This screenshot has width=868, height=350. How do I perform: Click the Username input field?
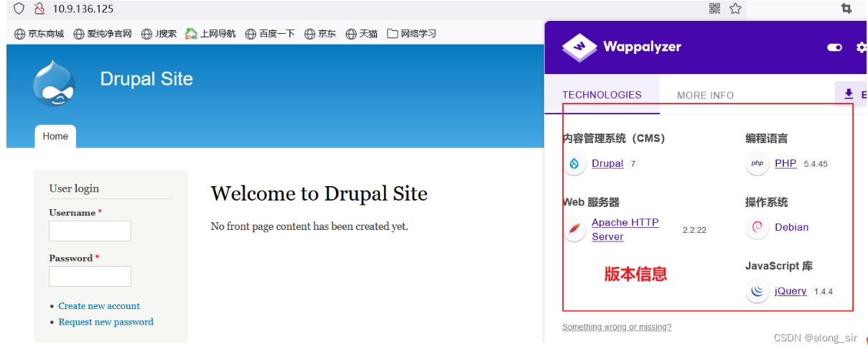tap(90, 231)
